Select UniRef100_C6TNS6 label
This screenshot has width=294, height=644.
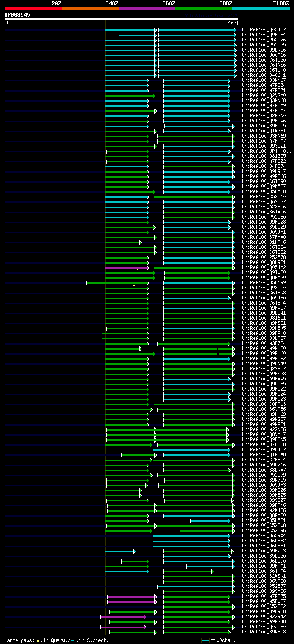pyautogui.click(x=264, y=65)
